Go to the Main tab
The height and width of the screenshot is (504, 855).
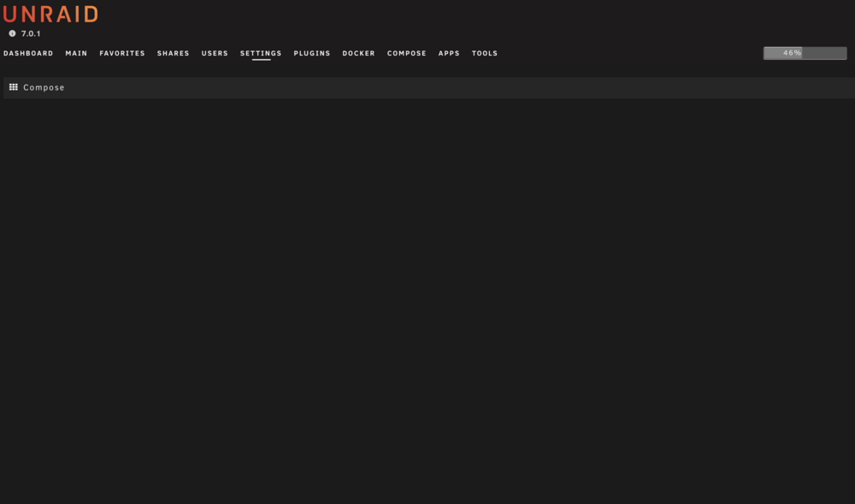click(76, 54)
